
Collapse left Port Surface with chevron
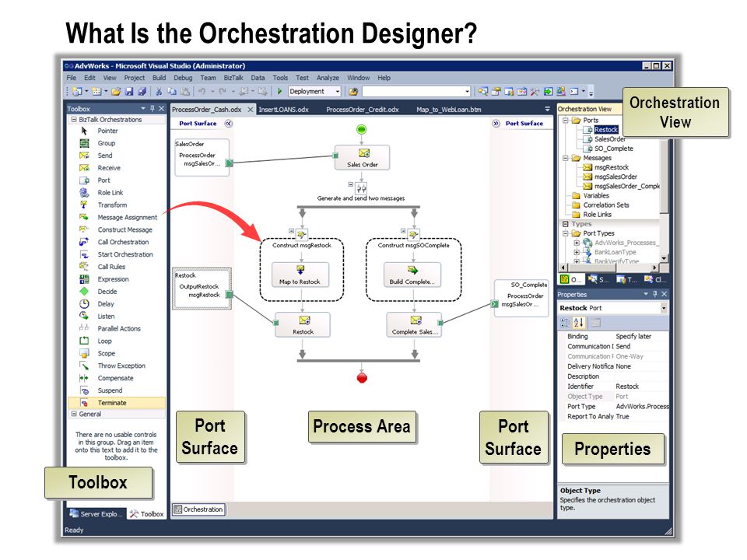pos(228,124)
